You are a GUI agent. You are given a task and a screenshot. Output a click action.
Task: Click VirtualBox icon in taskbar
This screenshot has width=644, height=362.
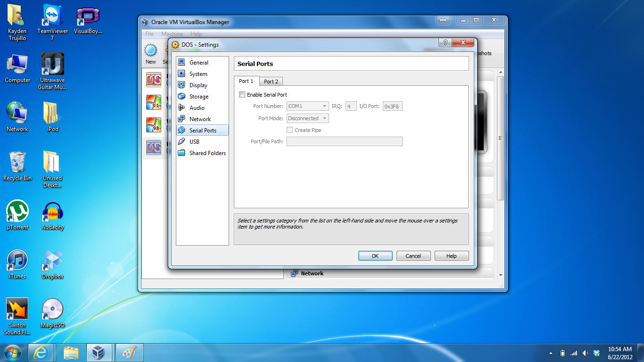tap(99, 353)
